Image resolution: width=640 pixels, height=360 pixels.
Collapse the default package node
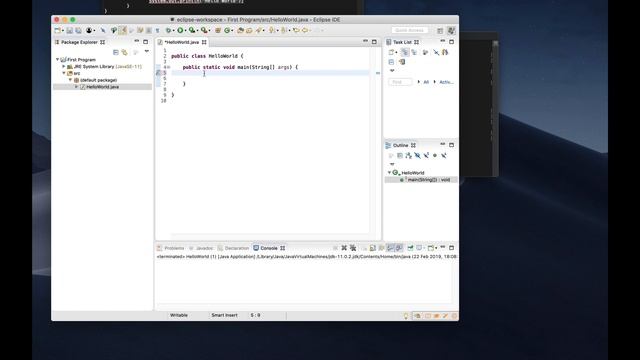[x=70, y=80]
